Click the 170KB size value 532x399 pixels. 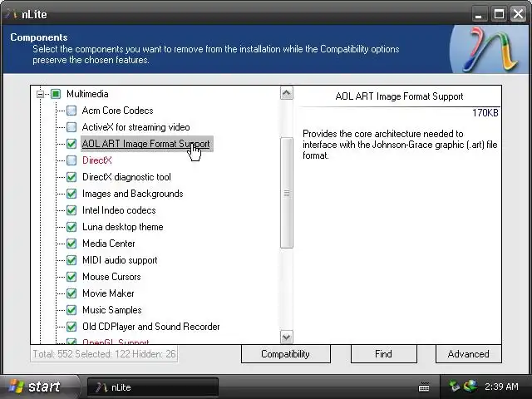tap(485, 113)
